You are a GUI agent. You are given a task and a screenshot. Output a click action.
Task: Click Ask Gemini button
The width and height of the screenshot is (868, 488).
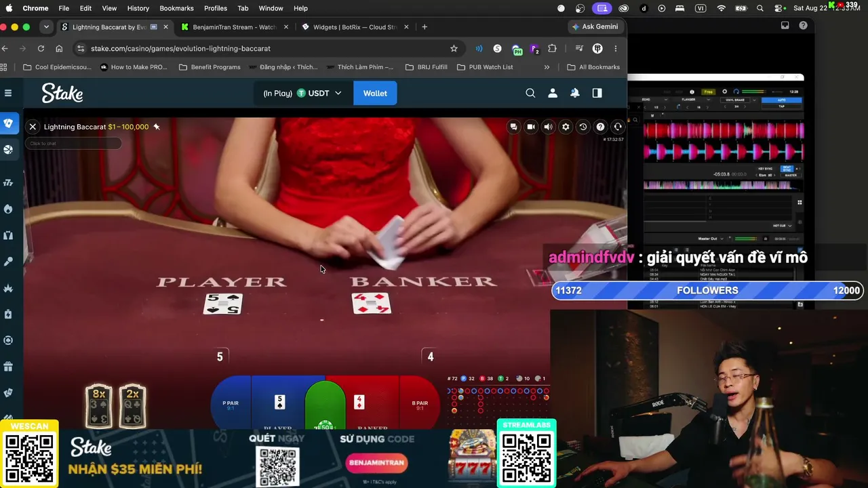click(x=595, y=27)
